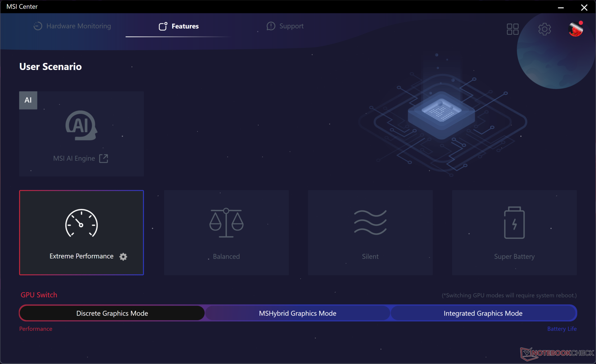The height and width of the screenshot is (364, 596).
Task: Choose the Super Battery scenario label
Action: [514, 257]
